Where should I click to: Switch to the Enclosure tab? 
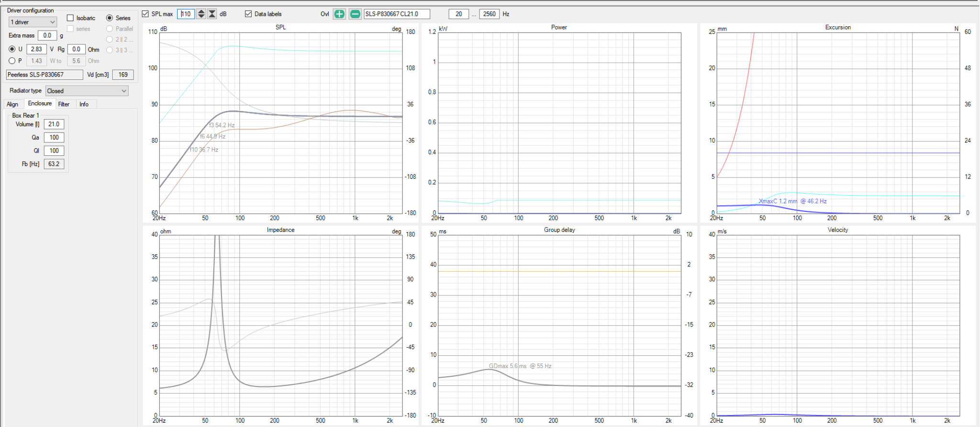(40, 103)
